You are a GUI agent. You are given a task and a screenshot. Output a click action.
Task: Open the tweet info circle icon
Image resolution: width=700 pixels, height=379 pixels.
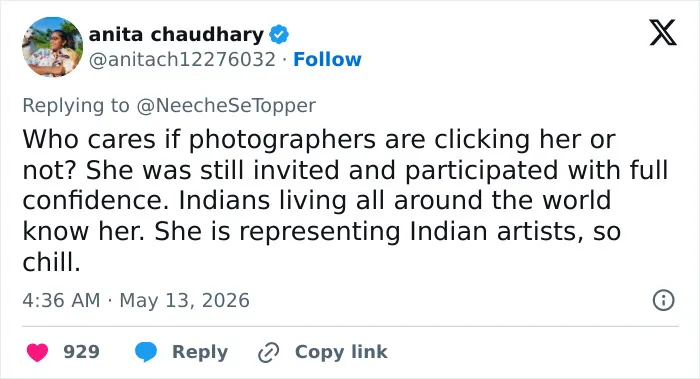(x=663, y=300)
